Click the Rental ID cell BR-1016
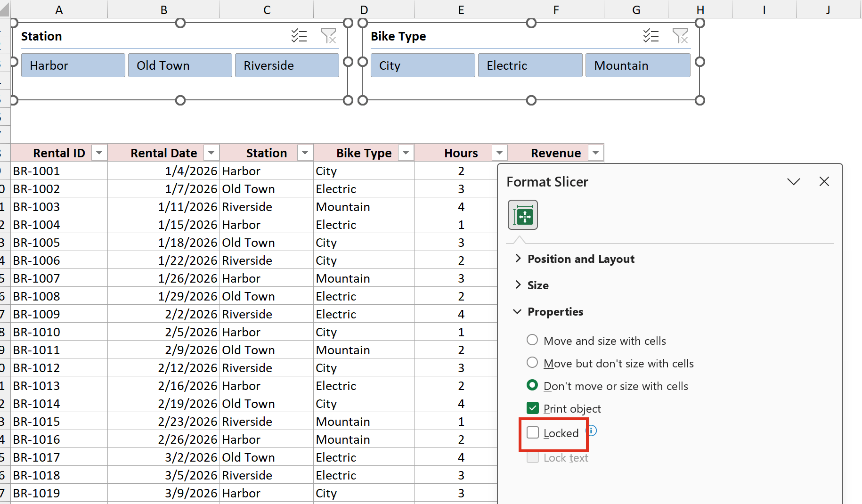 [59, 439]
